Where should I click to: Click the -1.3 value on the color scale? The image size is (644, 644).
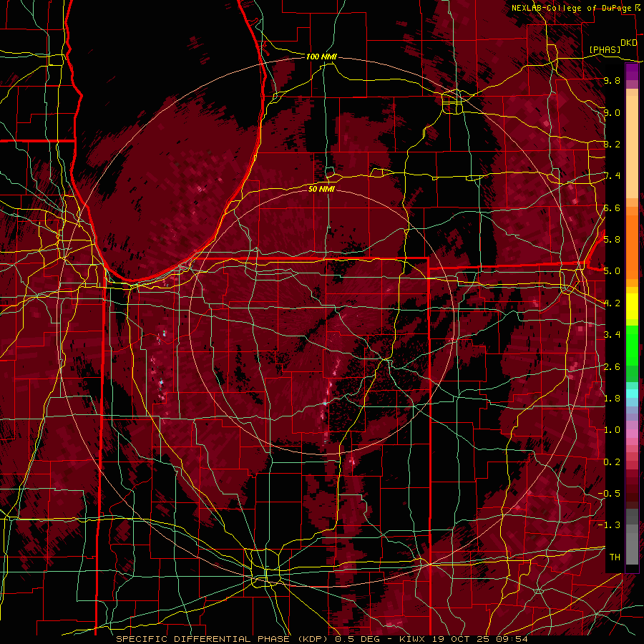click(x=609, y=525)
